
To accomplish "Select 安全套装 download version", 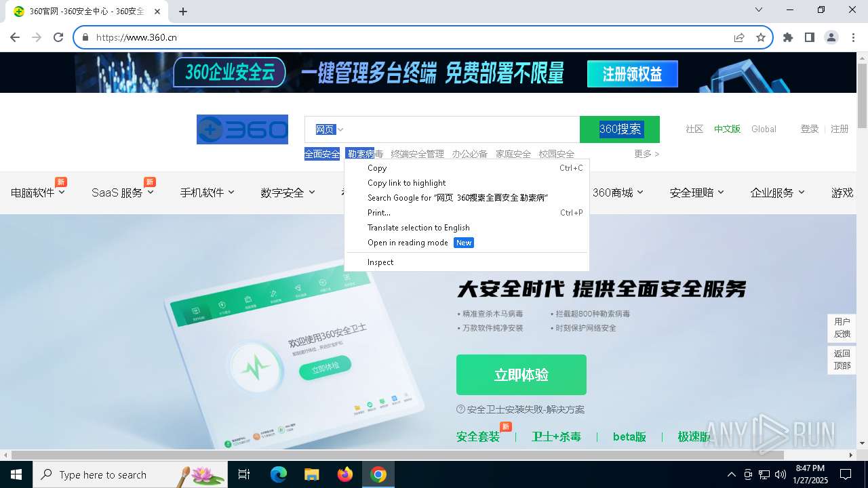I will pyautogui.click(x=478, y=436).
